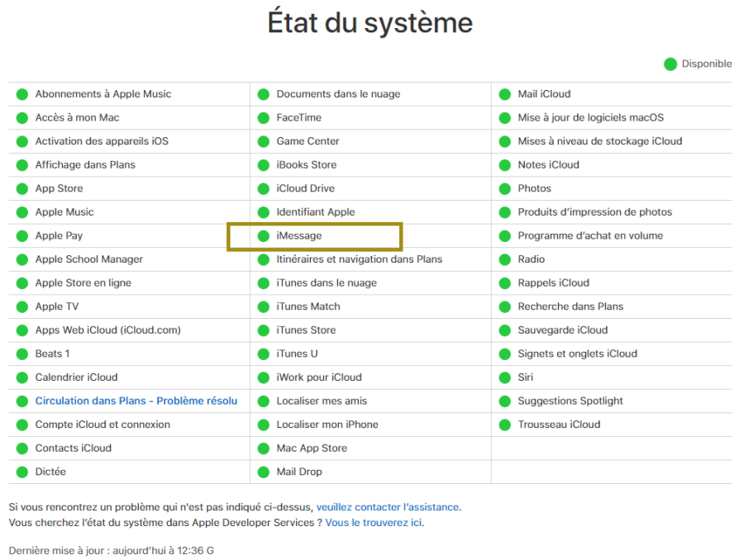Click the status dot beside Abonnements à Apple Music
The image size is (744, 560).
coord(22,94)
